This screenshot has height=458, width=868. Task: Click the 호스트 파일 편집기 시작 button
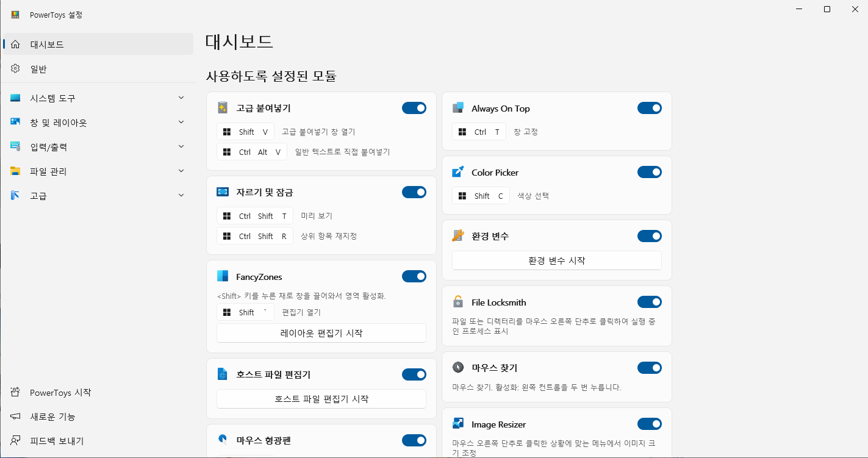[x=321, y=399]
